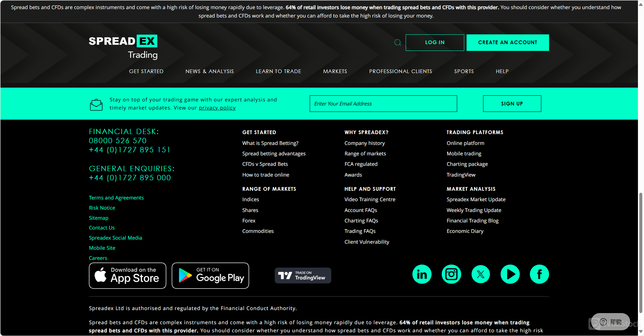Open the Commodities markets link

[x=258, y=231]
